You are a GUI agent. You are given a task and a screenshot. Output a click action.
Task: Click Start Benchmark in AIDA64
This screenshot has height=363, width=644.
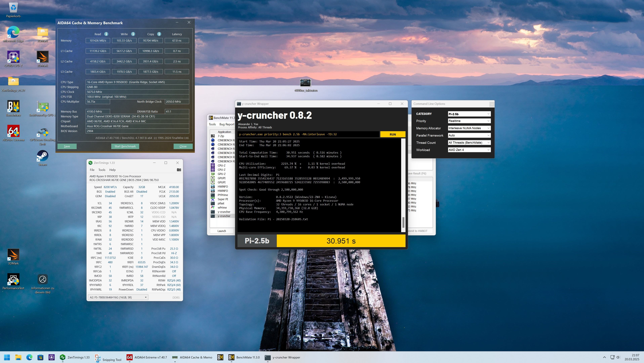point(125,146)
